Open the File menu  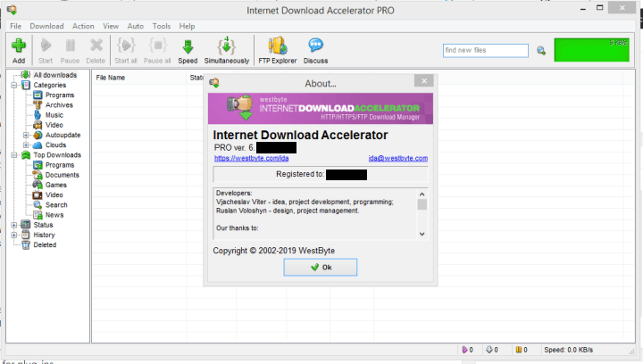(15, 26)
